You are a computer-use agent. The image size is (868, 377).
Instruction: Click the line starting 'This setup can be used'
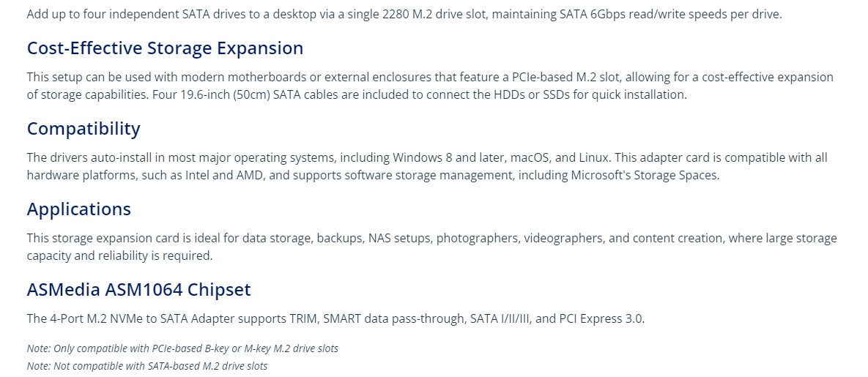[430, 77]
